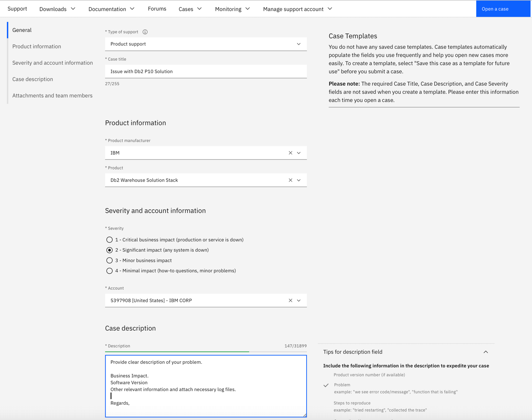Go to Forums

tap(157, 9)
